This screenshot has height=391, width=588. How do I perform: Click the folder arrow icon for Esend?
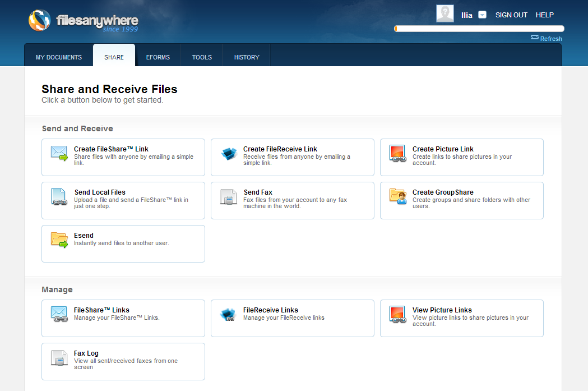click(59, 240)
